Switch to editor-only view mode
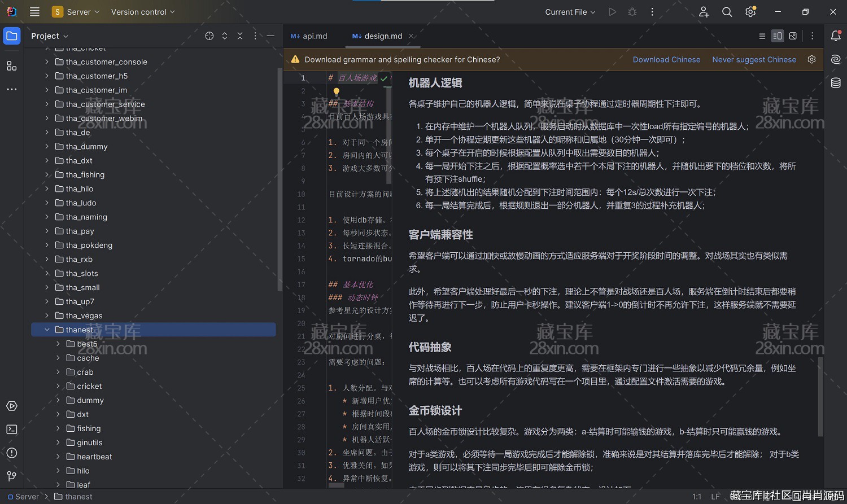Viewport: 847px width, 504px height. [x=762, y=36]
